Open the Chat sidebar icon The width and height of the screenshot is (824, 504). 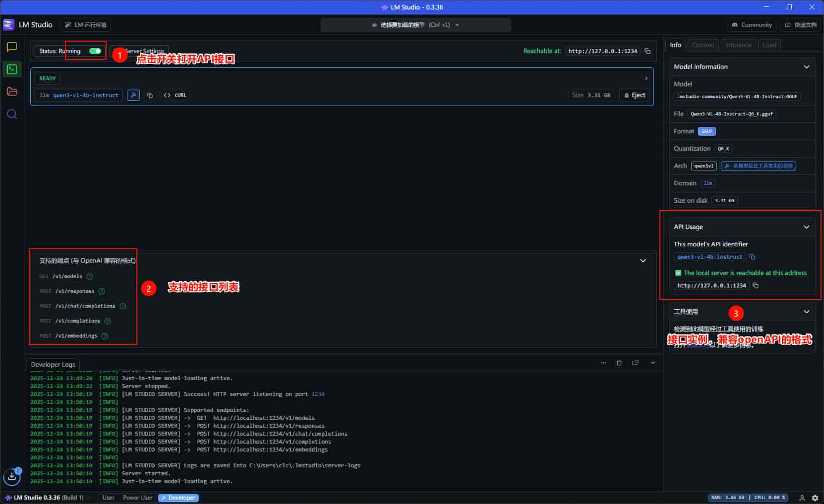coord(12,47)
